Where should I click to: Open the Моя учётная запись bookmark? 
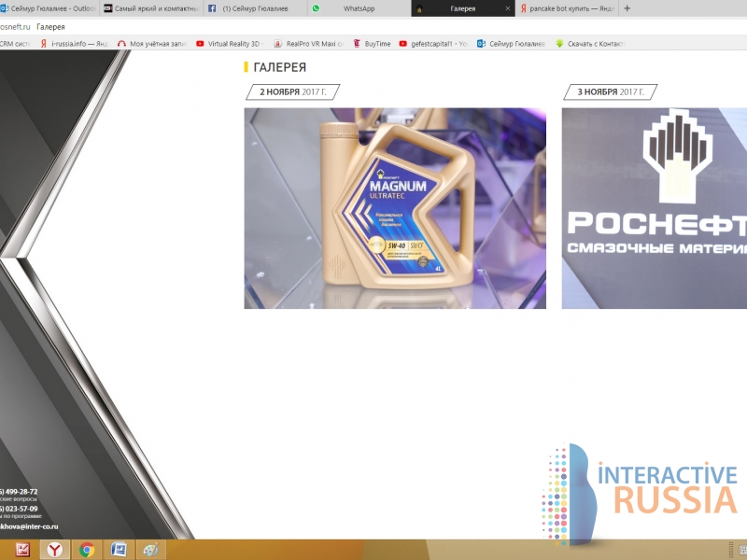coord(152,44)
